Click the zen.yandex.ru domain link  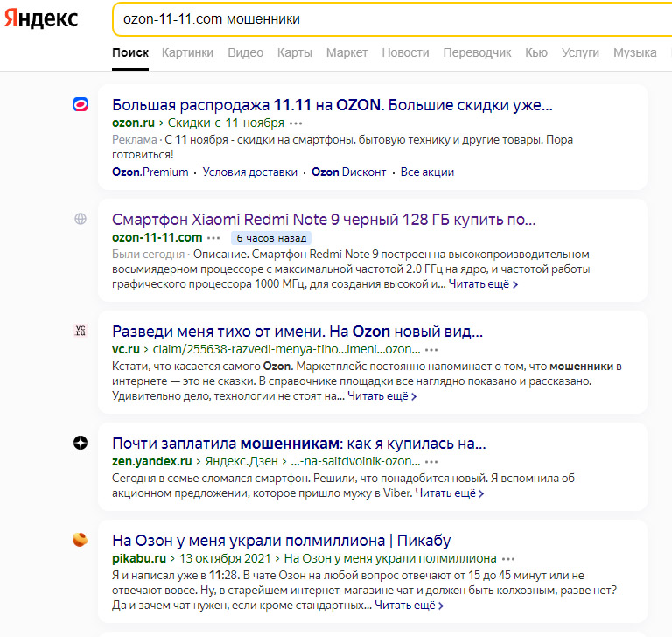click(152, 461)
